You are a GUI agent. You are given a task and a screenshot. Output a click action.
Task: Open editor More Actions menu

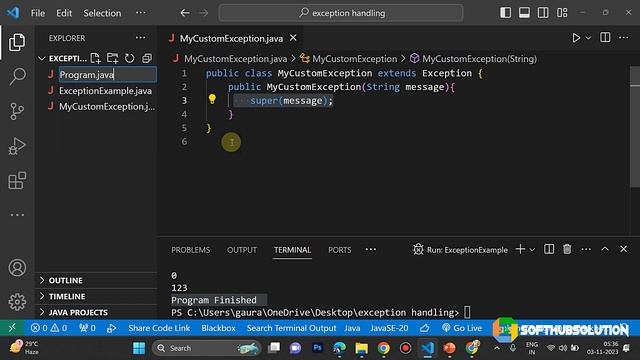623,38
